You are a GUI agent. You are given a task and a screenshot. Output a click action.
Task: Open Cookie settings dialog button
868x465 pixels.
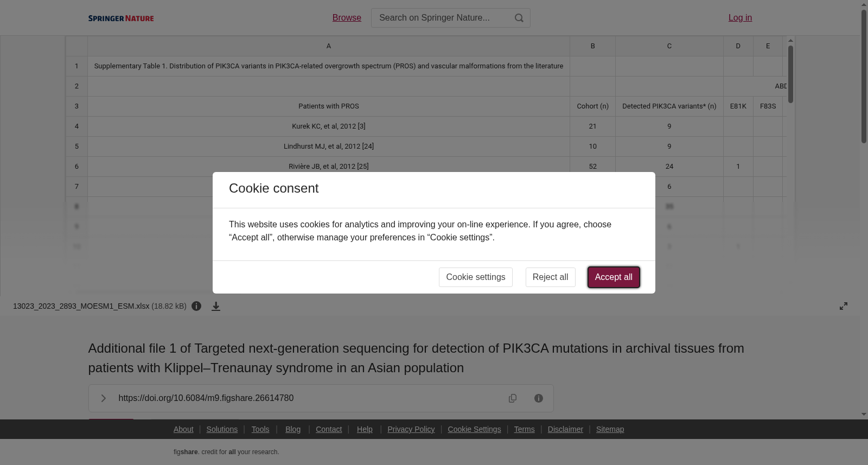[476, 277]
